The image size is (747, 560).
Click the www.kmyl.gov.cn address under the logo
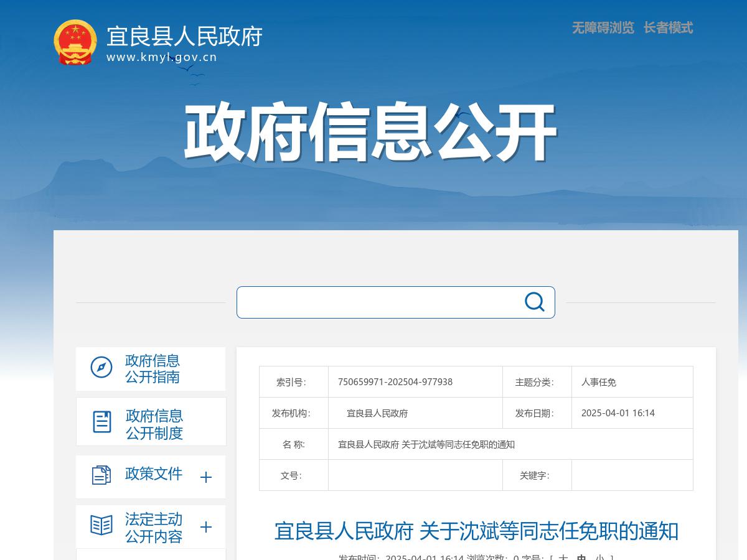[162, 57]
